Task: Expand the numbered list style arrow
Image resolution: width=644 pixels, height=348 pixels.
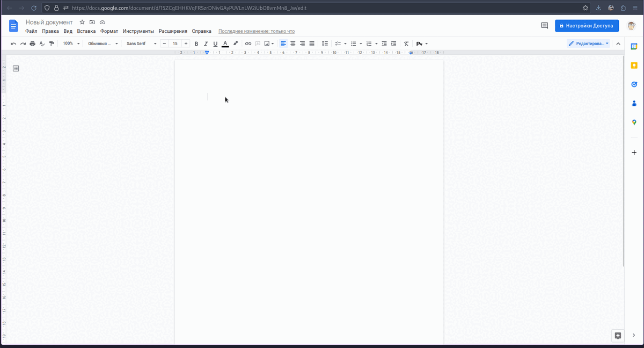Action: 376,44
